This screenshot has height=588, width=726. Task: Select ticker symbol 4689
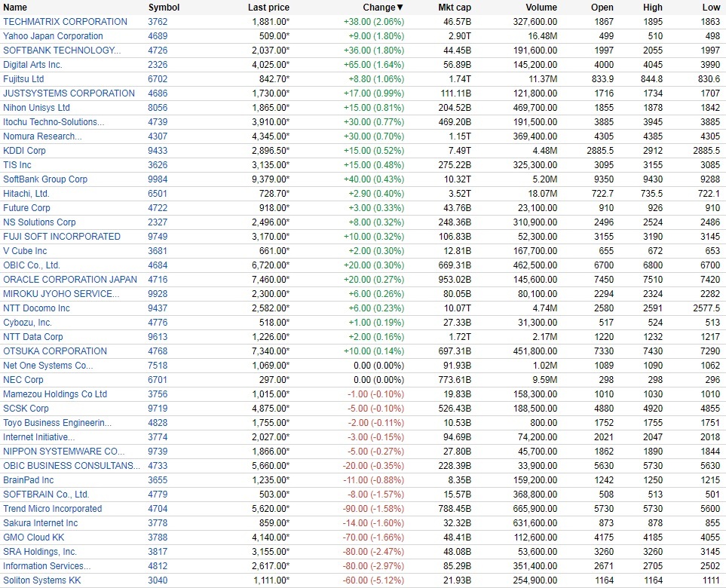click(158, 36)
